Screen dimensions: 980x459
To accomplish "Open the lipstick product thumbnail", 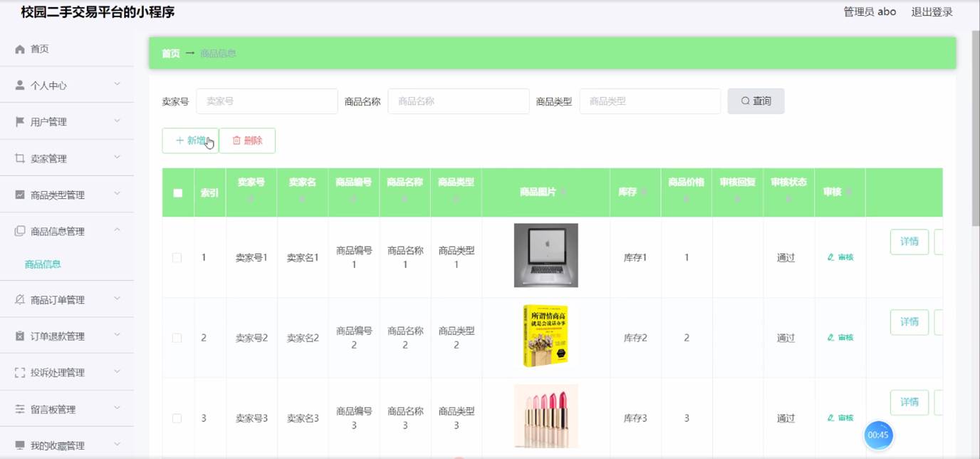I will point(546,416).
